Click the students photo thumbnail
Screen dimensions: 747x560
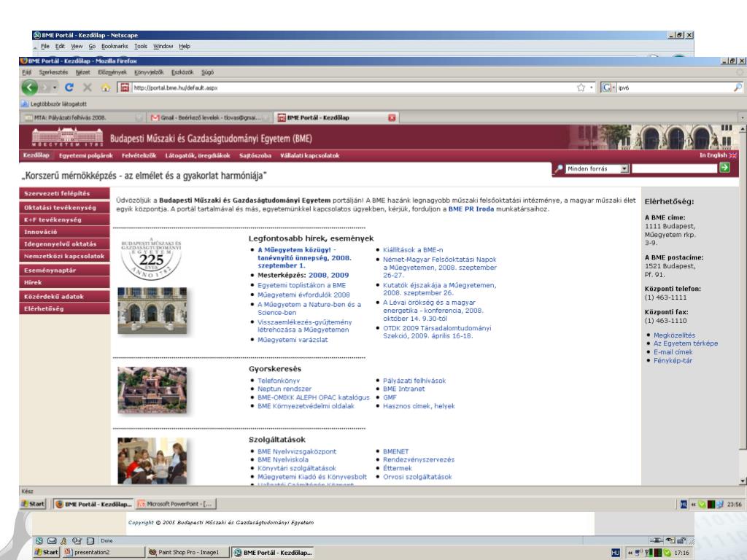coord(152,461)
